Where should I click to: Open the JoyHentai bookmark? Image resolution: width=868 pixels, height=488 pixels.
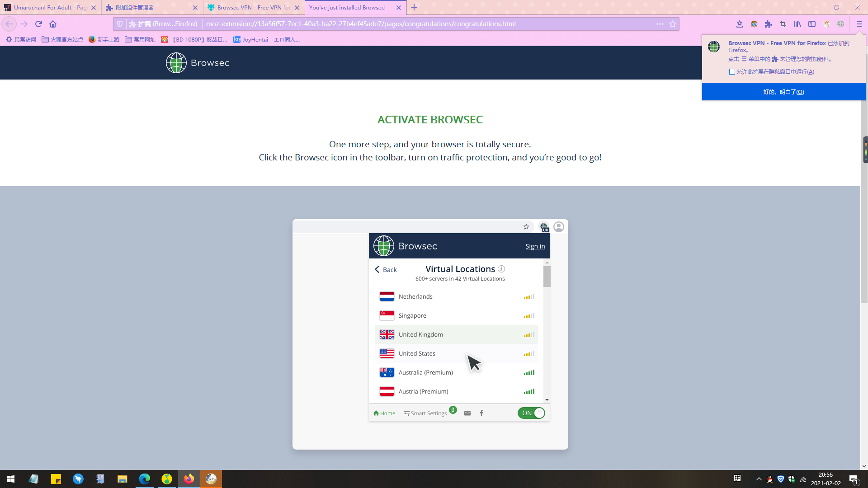[x=267, y=39]
